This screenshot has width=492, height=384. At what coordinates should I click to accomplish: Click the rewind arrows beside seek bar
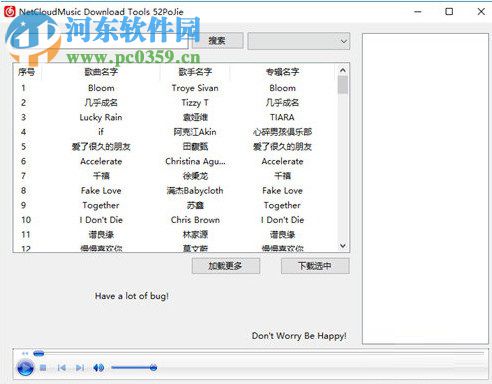click(25, 353)
